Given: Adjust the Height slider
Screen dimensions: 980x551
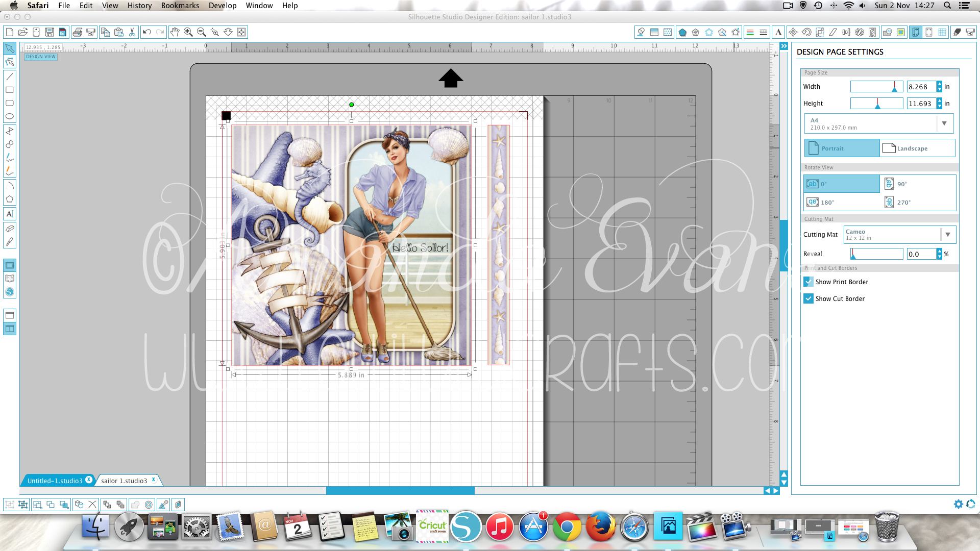Looking at the screenshot, I should (x=876, y=104).
